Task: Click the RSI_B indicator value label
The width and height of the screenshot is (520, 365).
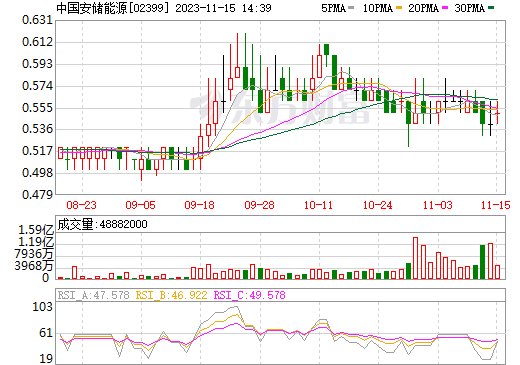Action: [171, 295]
